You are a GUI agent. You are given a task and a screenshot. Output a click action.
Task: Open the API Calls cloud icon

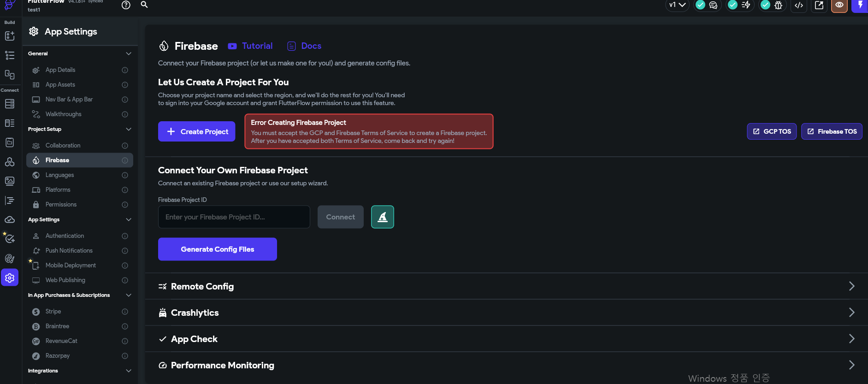click(x=10, y=162)
